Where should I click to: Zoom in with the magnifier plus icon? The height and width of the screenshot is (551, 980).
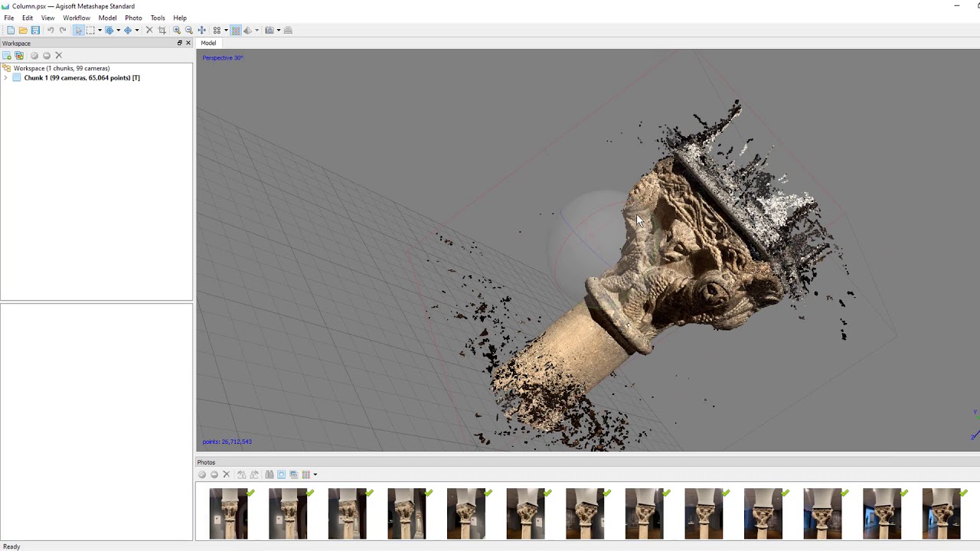[177, 31]
